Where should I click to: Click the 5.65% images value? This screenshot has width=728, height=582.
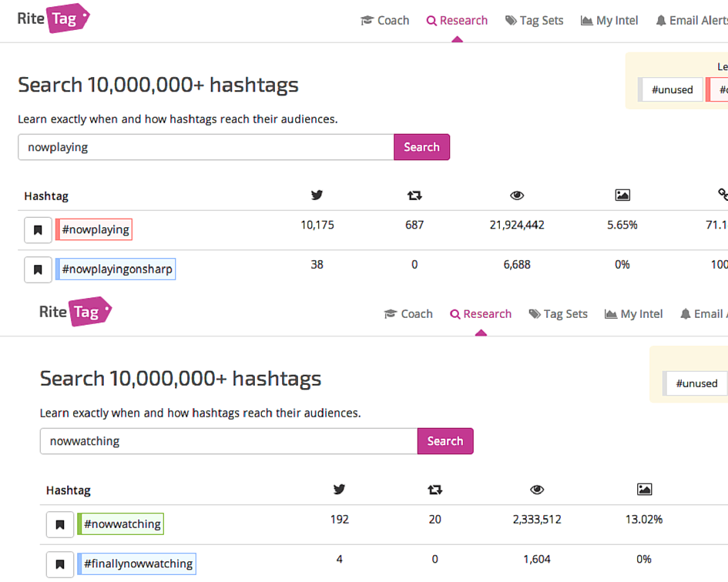[622, 225]
